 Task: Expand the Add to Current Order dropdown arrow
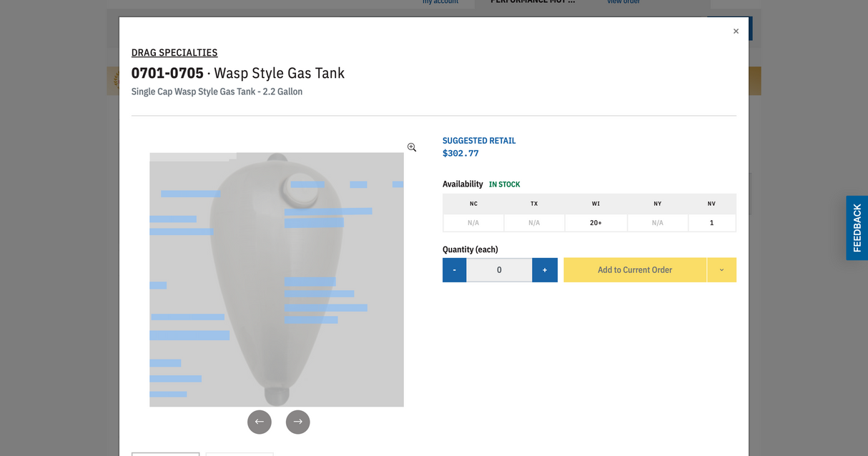721,270
